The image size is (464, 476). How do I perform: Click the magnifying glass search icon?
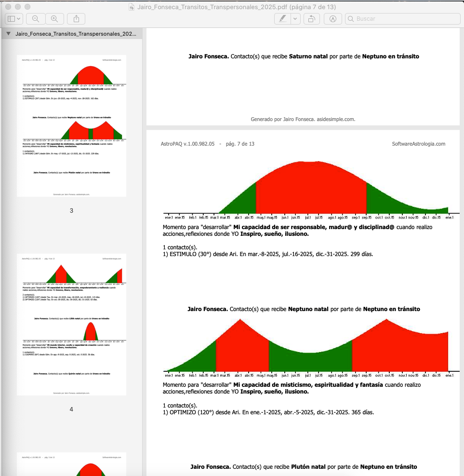[350, 19]
